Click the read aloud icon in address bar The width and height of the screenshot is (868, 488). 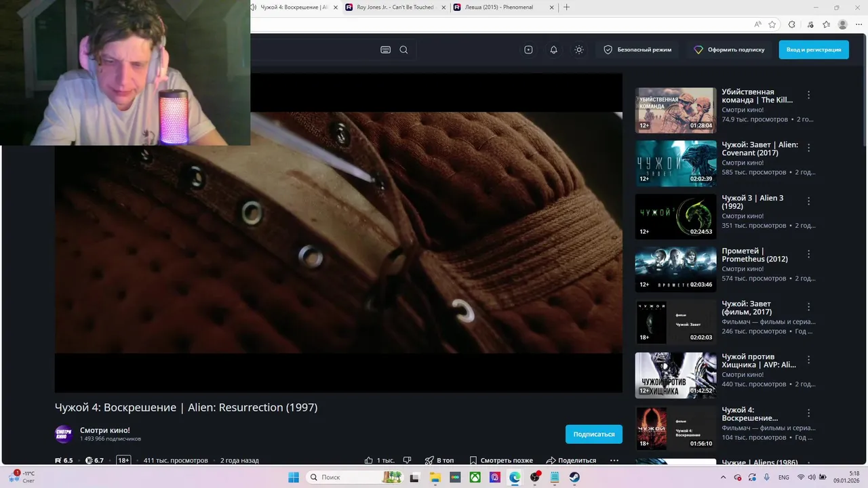757,24
